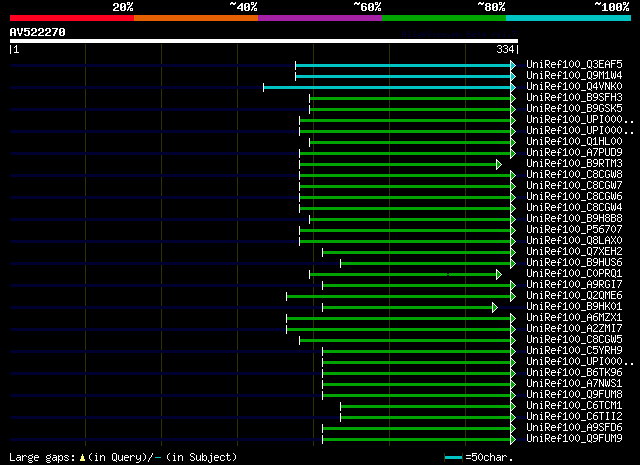Viewport: 640px width, 465px height.
Task: Open hit UniRef100_B9SFH3
Action: point(574,98)
